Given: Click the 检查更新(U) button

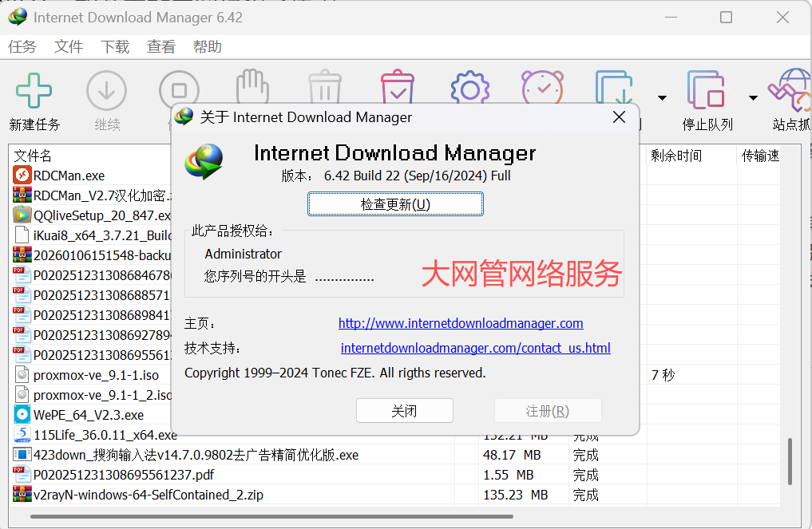Looking at the screenshot, I should point(394,203).
